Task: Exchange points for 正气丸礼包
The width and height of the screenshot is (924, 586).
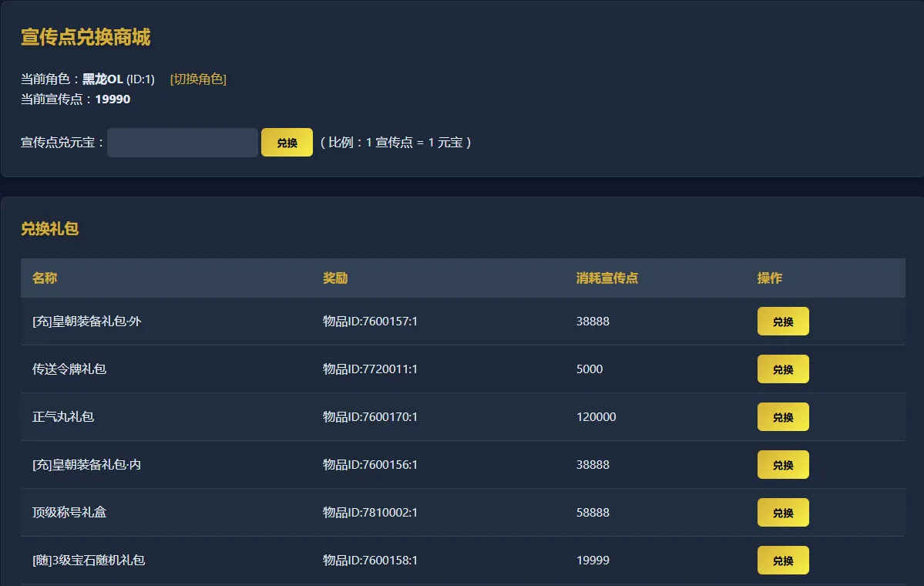Action: 782,417
